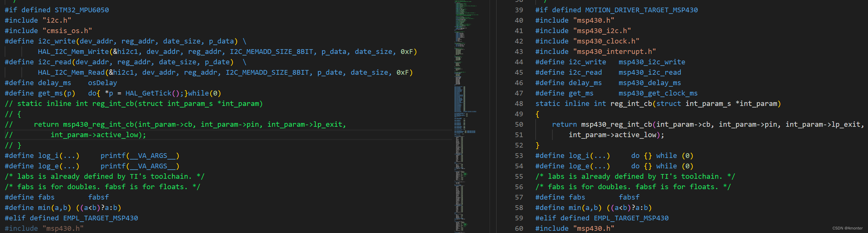Click commented return msp430_reg_int_cb line
The image size is (868, 233).
[176, 125]
